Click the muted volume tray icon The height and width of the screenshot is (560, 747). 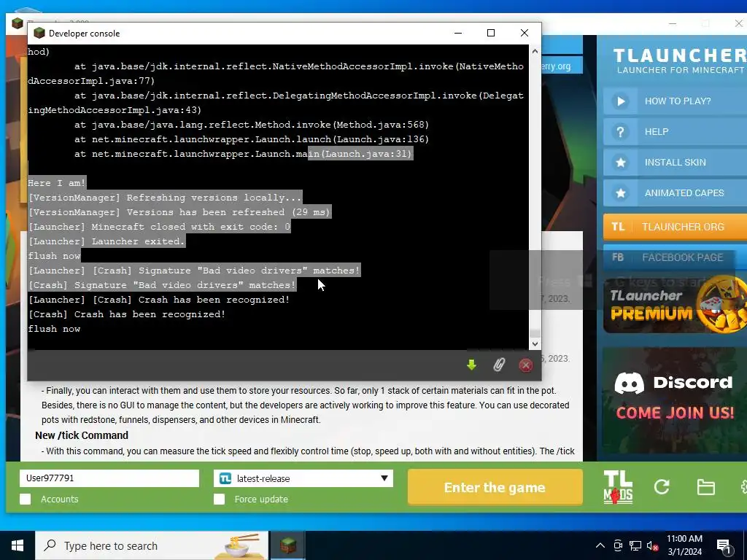[653, 545]
